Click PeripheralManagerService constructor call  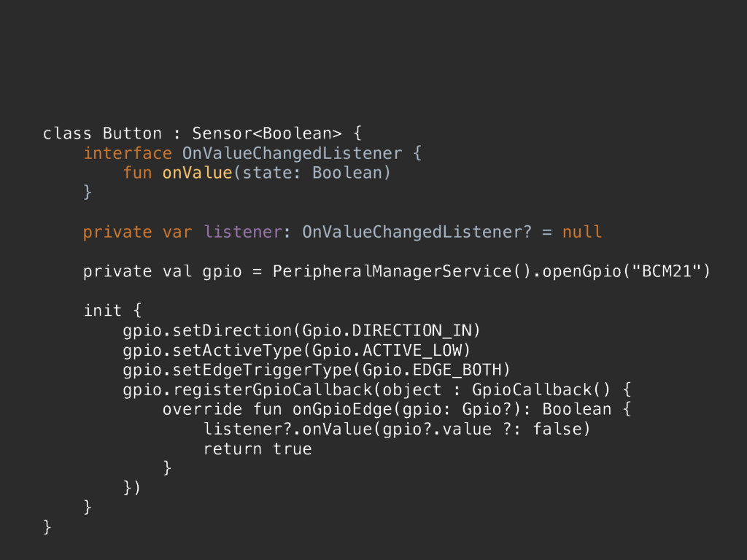pyautogui.click(x=401, y=271)
